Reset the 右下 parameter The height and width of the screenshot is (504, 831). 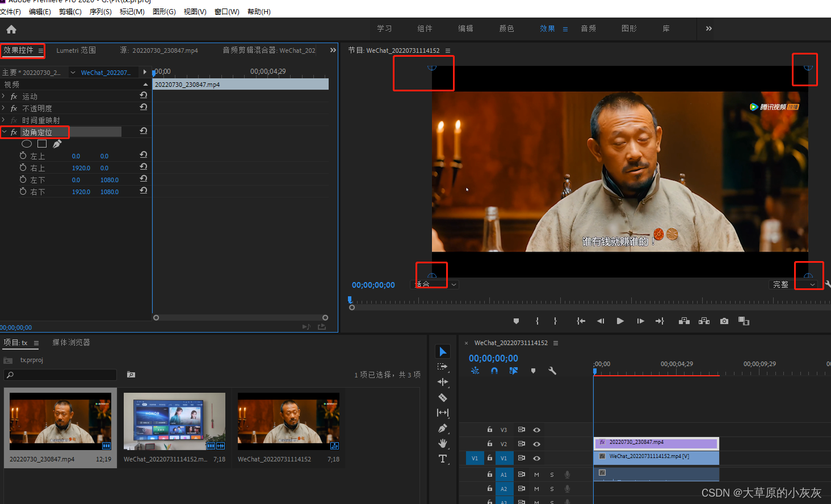144,191
